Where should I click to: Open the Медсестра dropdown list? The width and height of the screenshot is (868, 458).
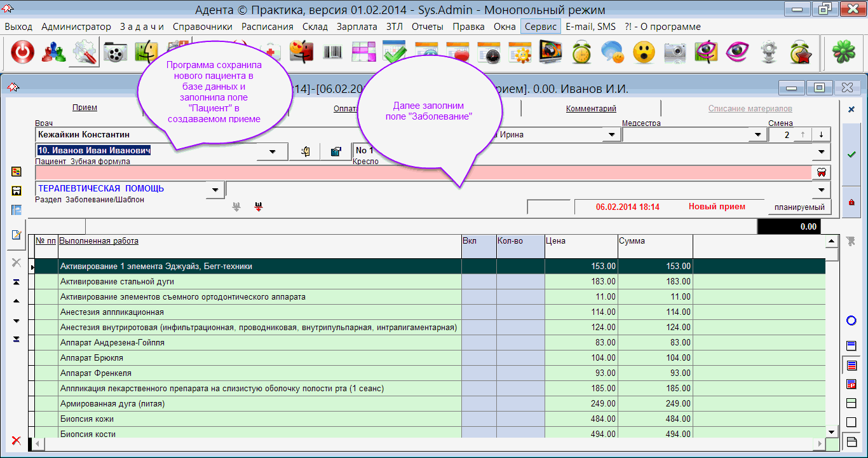pyautogui.click(x=757, y=135)
